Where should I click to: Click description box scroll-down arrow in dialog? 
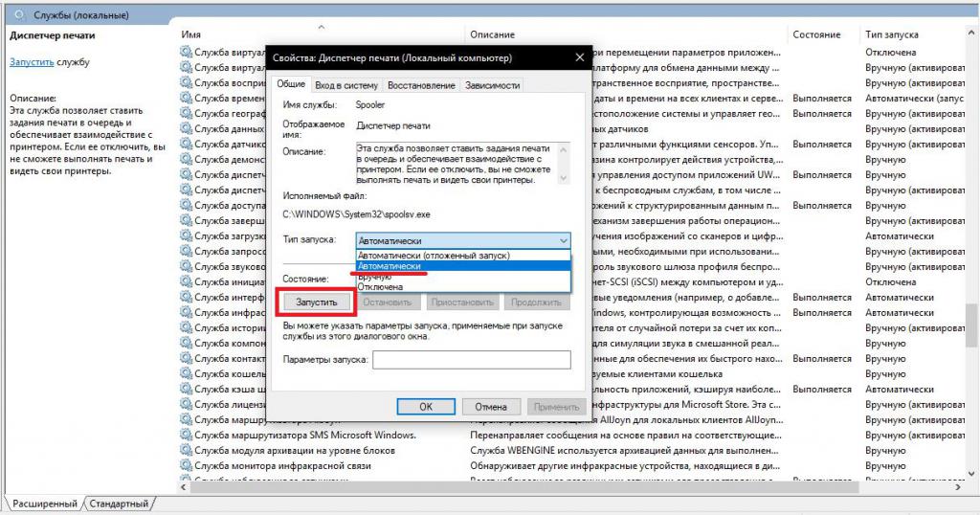564,178
